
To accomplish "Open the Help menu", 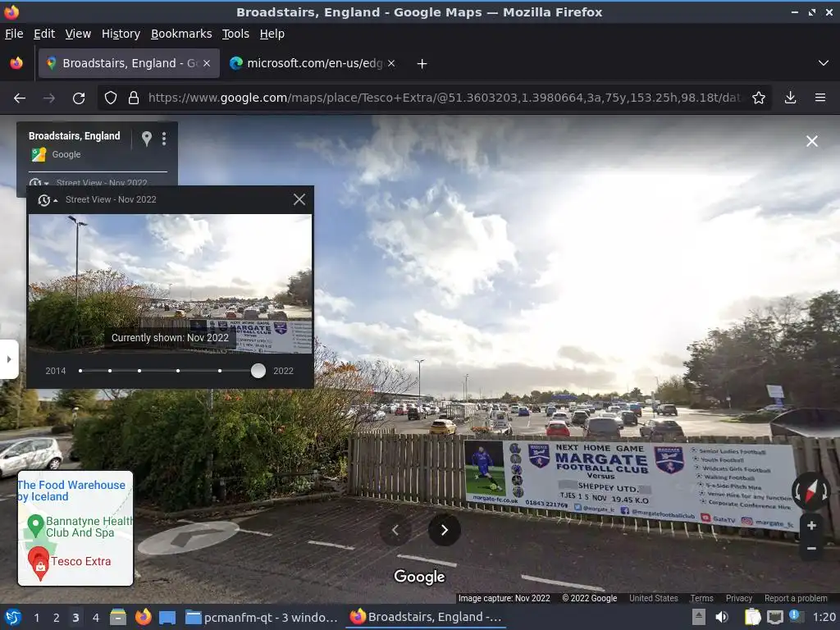I will click(272, 34).
